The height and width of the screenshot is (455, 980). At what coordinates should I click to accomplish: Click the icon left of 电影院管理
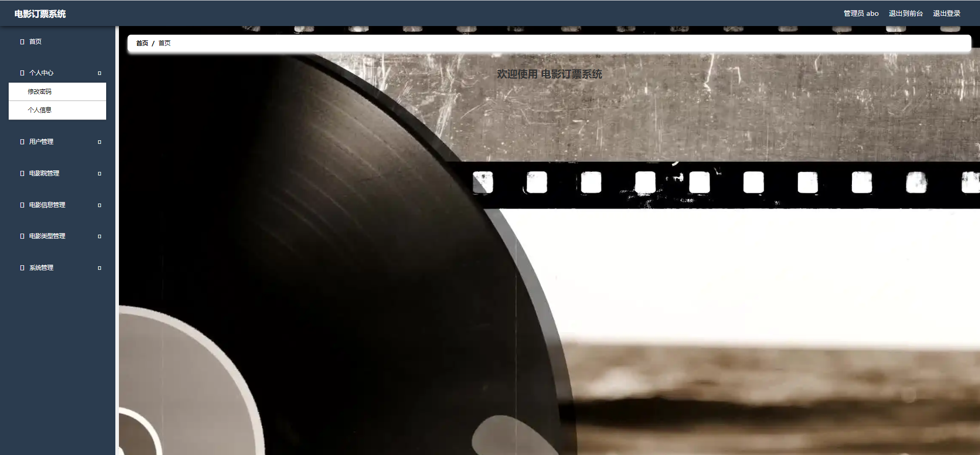point(22,173)
